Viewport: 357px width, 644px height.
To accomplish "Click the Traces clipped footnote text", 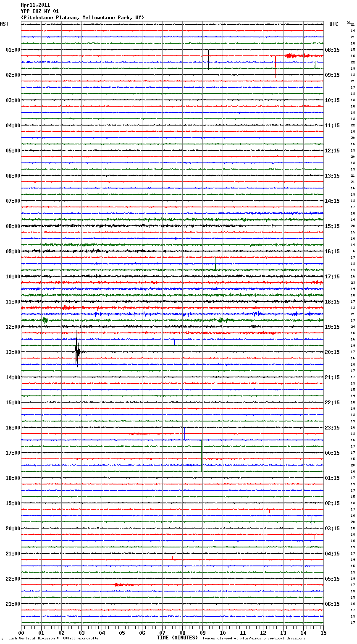I will click(x=254, y=639).
